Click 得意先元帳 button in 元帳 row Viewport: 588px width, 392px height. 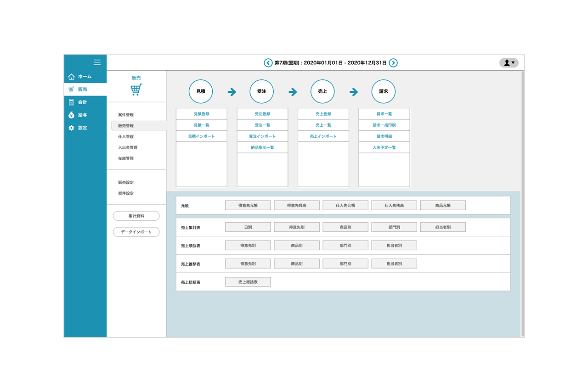tap(248, 206)
